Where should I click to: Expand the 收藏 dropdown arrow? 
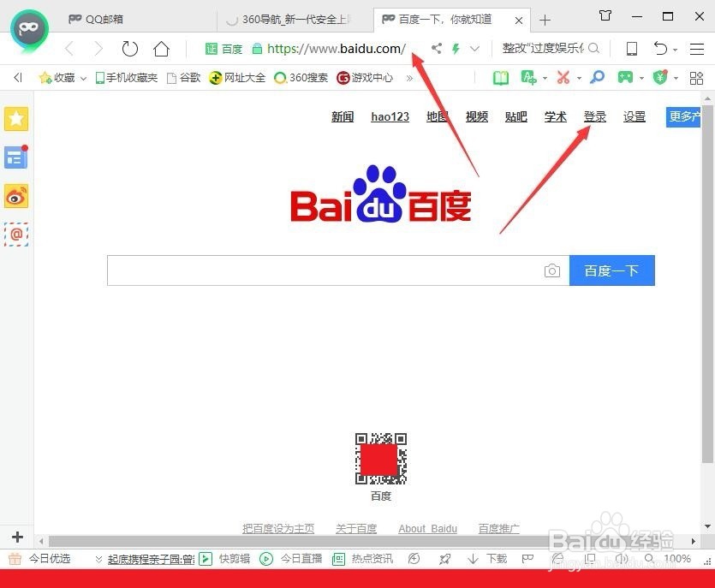[x=83, y=79]
